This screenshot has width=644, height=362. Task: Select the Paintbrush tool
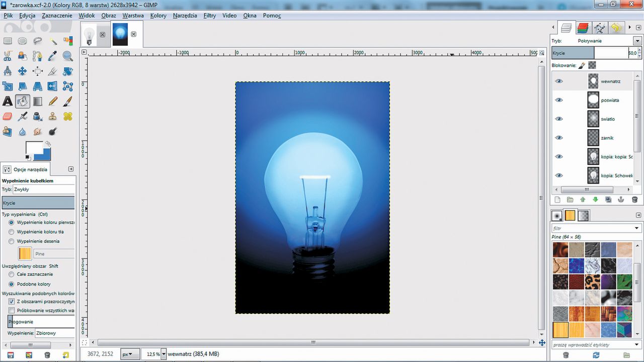click(x=68, y=102)
